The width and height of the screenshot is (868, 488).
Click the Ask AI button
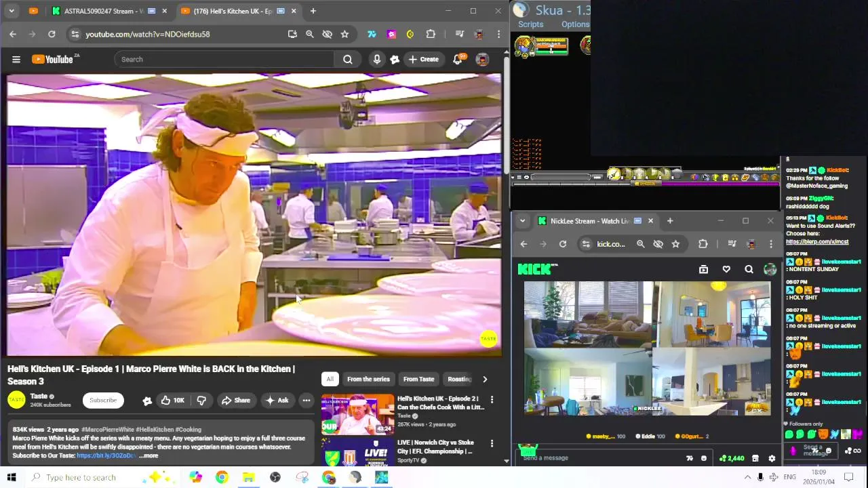pos(277,400)
